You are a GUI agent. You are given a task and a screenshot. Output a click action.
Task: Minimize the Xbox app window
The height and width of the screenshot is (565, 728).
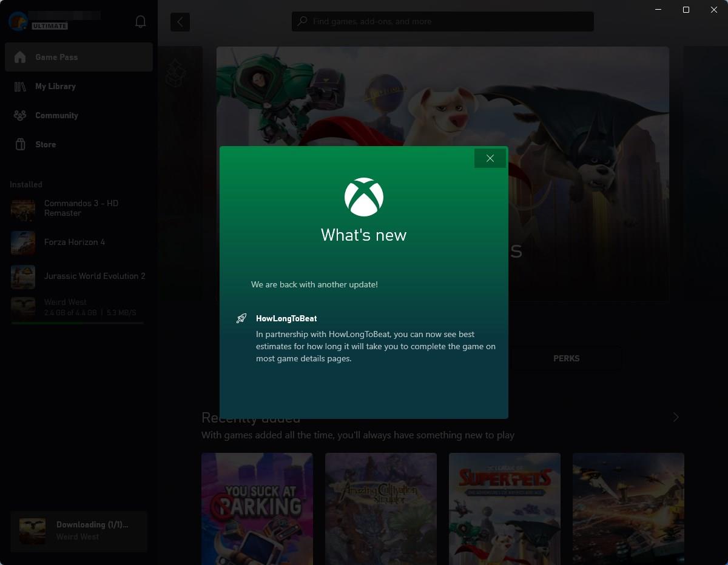click(x=658, y=10)
